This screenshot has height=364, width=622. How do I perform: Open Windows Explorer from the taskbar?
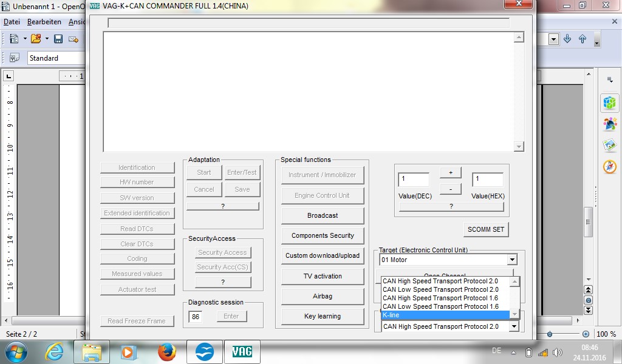pyautogui.click(x=92, y=352)
